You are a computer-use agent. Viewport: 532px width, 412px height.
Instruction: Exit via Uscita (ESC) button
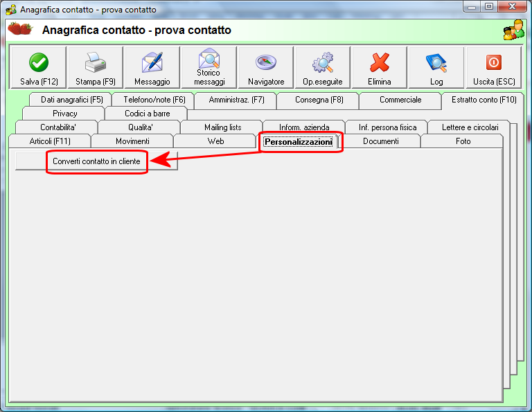click(x=494, y=68)
